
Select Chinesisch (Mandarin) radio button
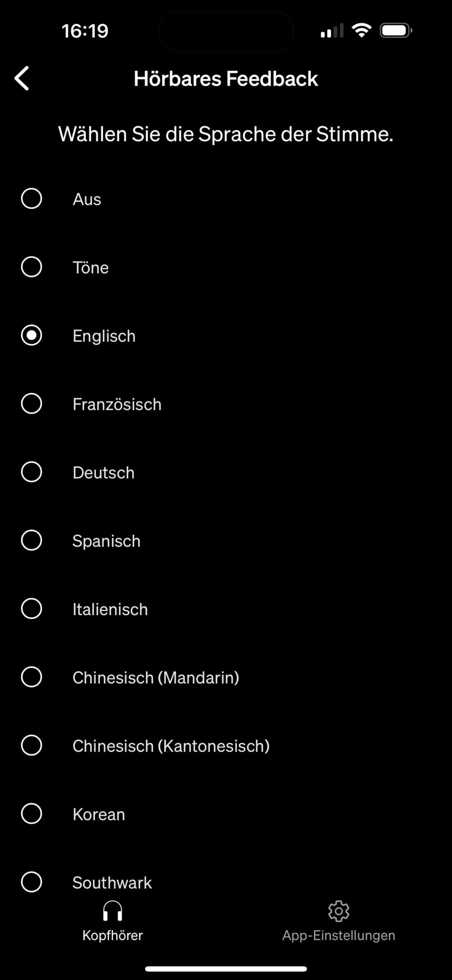click(x=31, y=677)
